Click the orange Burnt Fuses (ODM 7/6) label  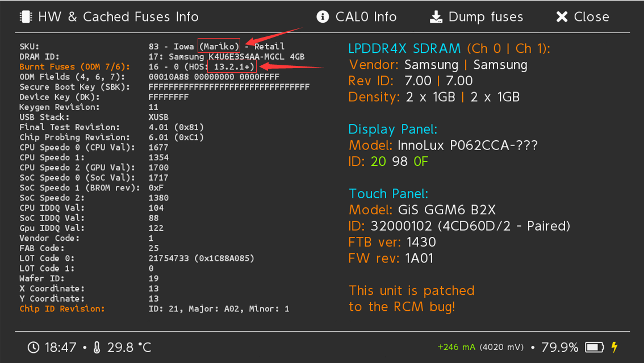[x=74, y=66]
